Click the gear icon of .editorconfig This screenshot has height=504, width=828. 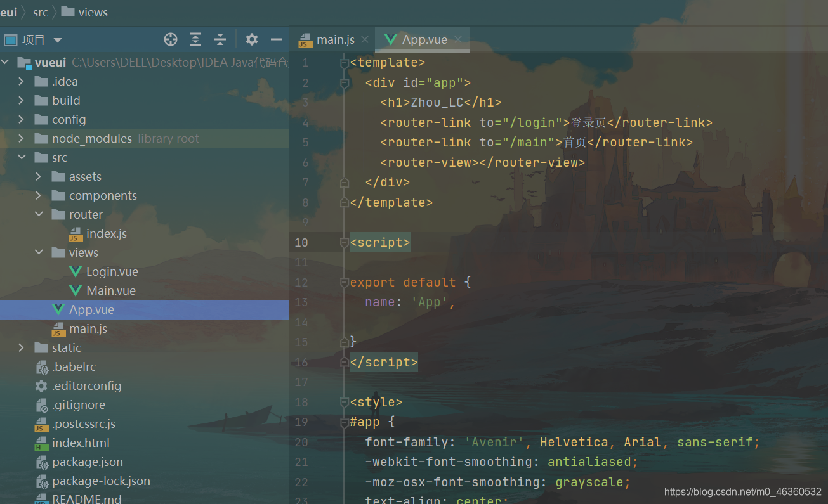[x=41, y=385]
